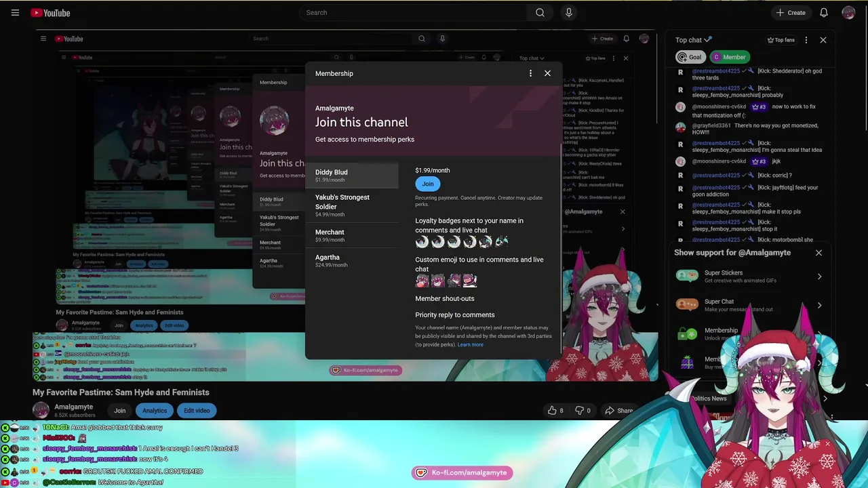Click the 8.52K subscribers text
The height and width of the screenshot is (488, 868).
(x=75, y=415)
